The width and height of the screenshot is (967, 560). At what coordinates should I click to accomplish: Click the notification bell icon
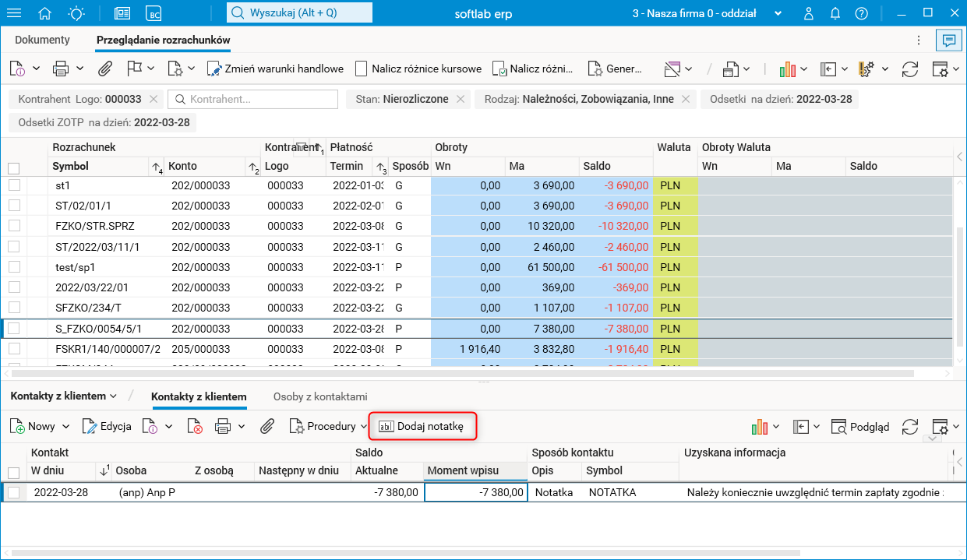pos(835,13)
